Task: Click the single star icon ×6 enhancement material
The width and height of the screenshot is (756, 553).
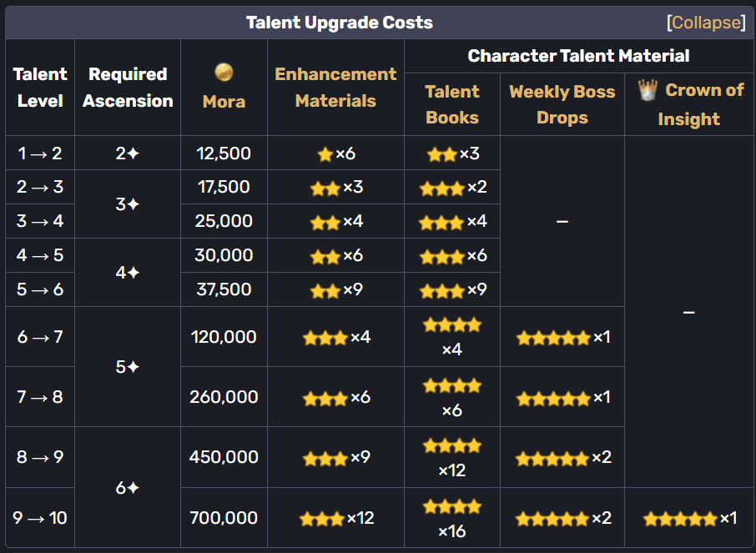Action: pos(325,154)
